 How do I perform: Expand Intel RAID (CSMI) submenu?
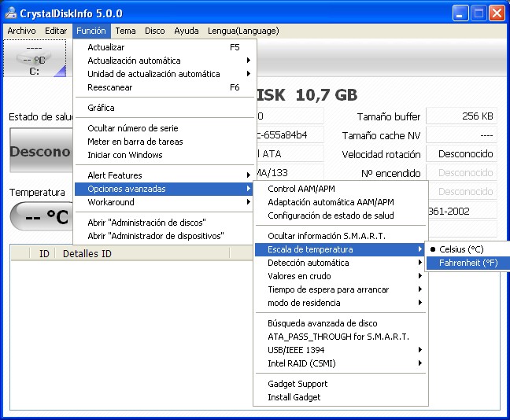click(340, 363)
